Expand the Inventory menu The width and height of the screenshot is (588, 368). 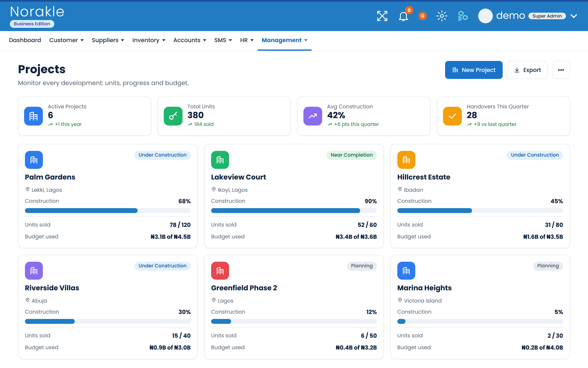pyautogui.click(x=149, y=40)
